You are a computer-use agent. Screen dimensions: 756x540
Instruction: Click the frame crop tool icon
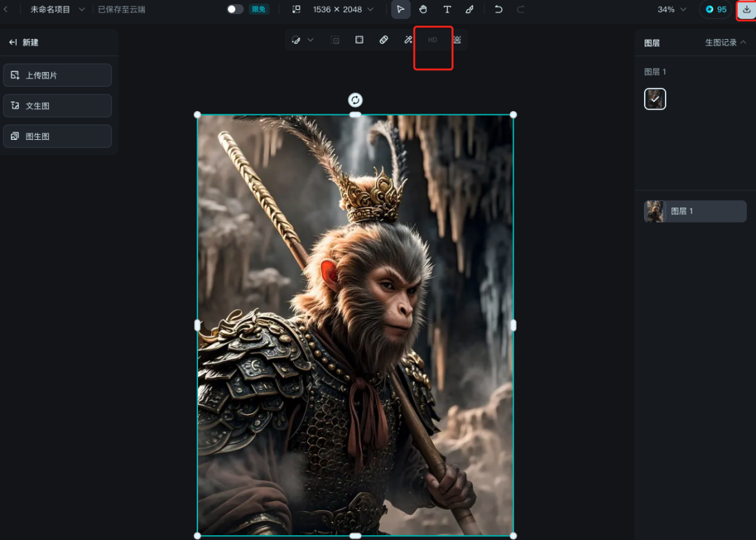pyautogui.click(x=359, y=40)
